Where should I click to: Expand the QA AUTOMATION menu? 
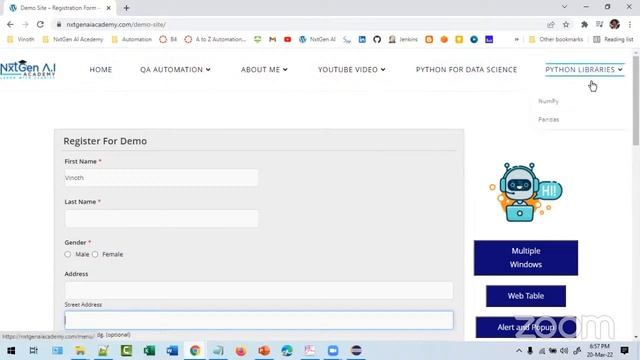[175, 69]
